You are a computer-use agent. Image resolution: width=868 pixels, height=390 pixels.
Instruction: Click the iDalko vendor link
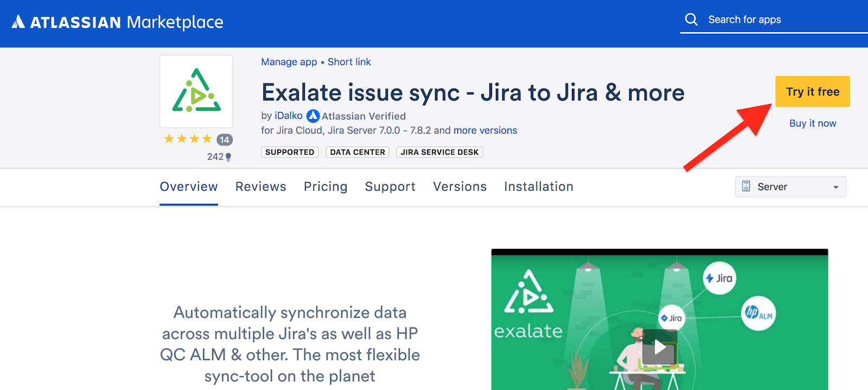pyautogui.click(x=289, y=116)
